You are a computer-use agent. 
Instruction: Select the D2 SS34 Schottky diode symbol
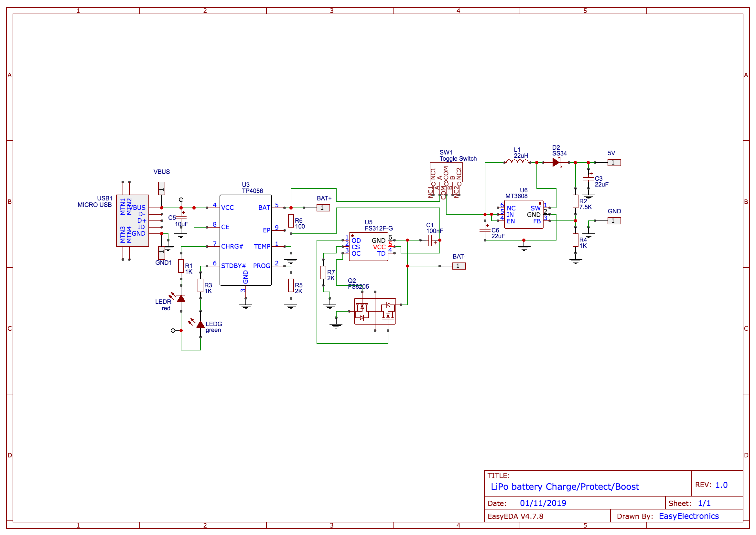[x=556, y=162]
